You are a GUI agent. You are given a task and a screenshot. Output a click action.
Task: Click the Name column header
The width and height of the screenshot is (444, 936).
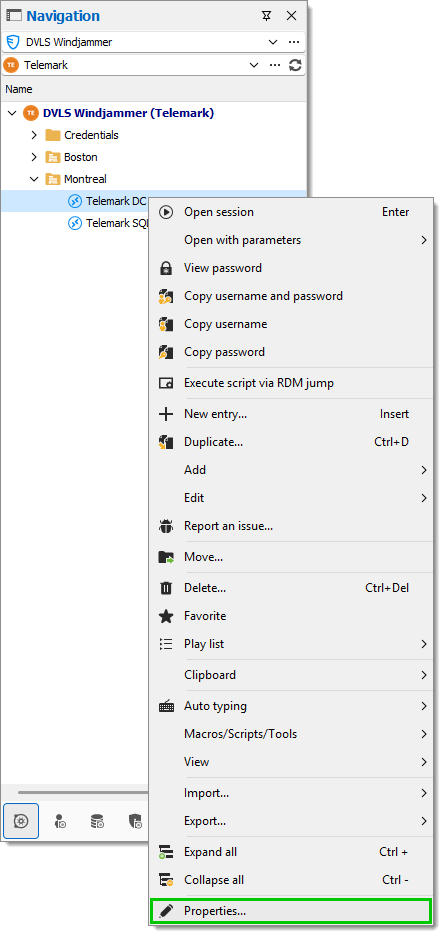[x=19, y=90]
